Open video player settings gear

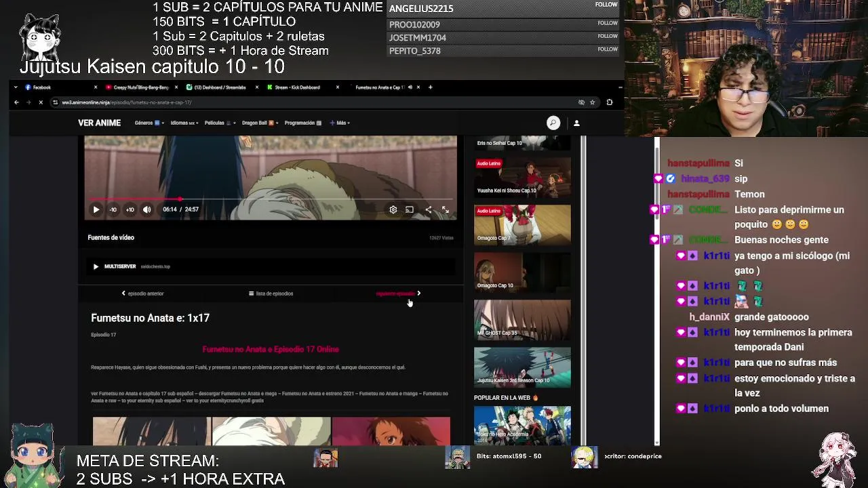pos(393,210)
